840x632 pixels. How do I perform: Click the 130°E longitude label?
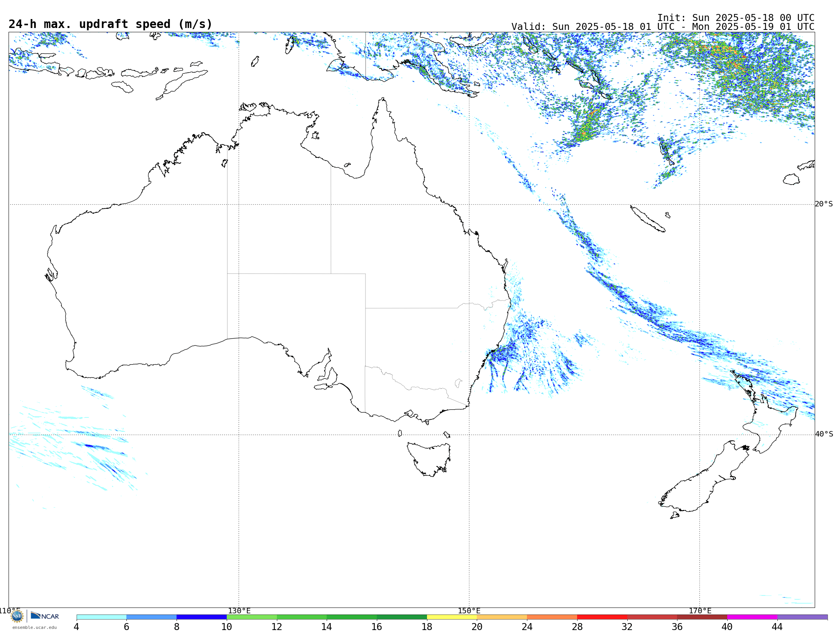(239, 611)
